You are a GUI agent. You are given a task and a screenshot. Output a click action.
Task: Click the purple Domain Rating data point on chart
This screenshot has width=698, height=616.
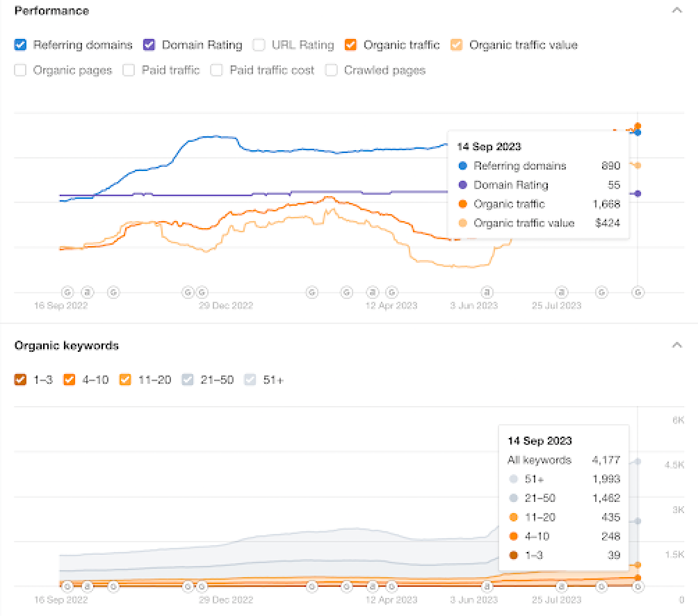(x=638, y=194)
